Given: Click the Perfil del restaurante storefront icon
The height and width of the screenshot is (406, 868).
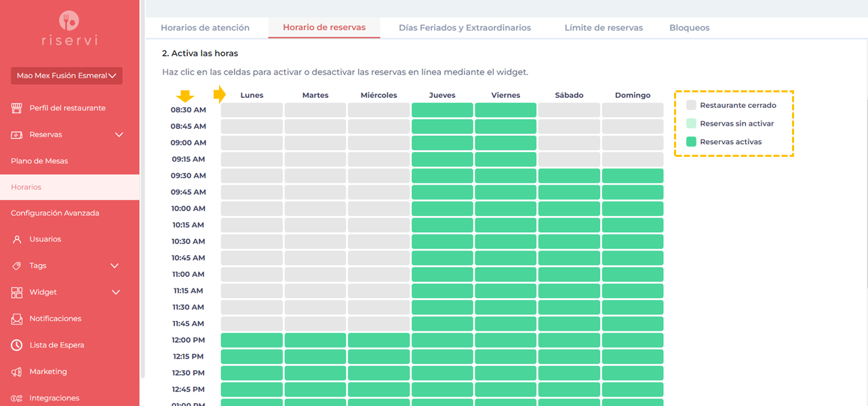Looking at the screenshot, I should point(17,108).
